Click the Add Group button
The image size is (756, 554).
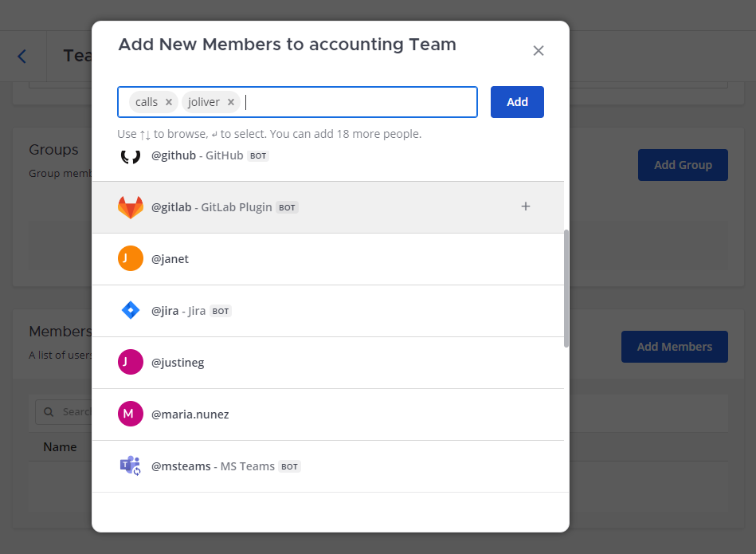click(683, 165)
